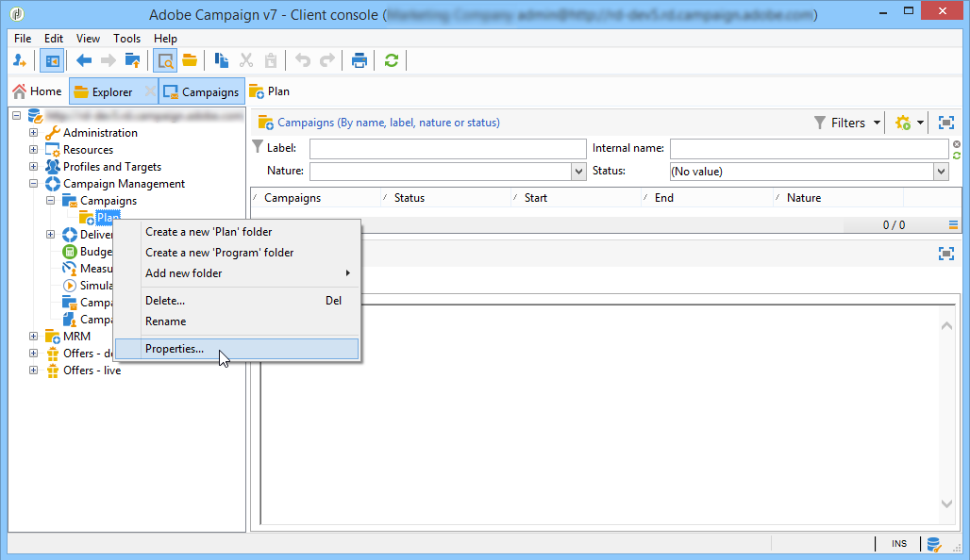Click the connection user icon in toolbar
Viewport: 970px width, 560px height.
click(19, 60)
